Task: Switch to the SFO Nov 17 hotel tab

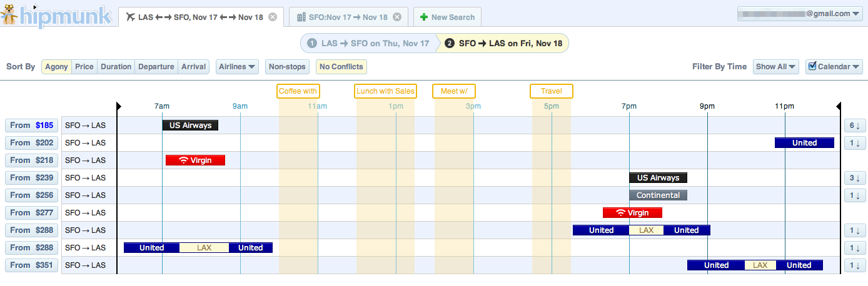Action: click(348, 17)
